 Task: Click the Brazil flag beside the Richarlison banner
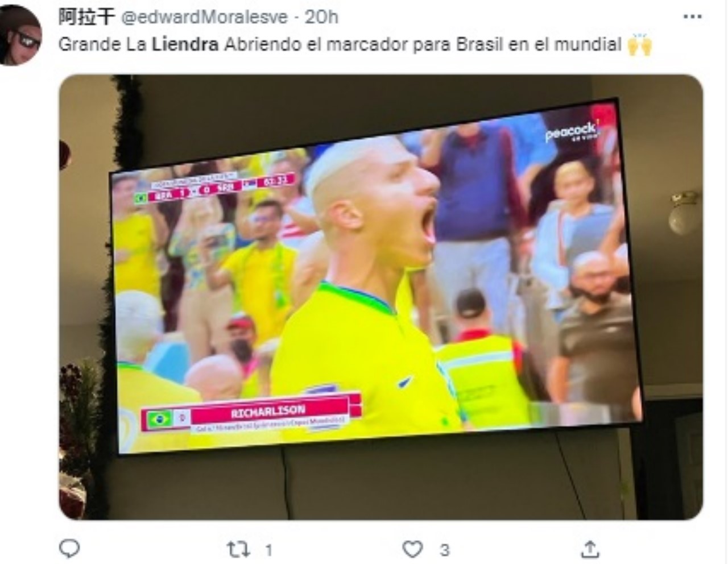(159, 420)
